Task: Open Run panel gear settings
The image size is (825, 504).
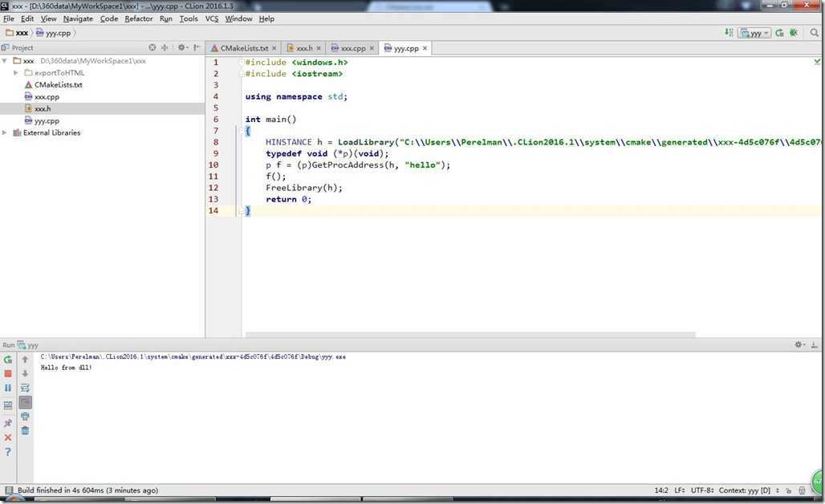Action: click(800, 344)
